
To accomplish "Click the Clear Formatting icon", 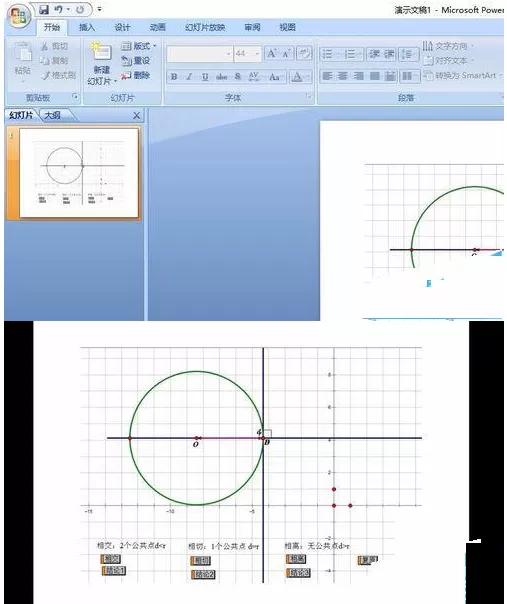I will [304, 53].
